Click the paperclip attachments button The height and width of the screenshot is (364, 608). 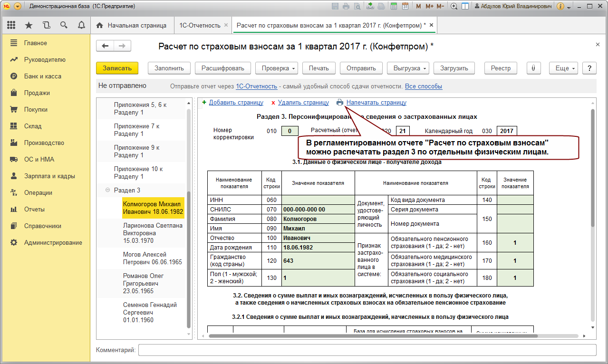pyautogui.click(x=533, y=68)
